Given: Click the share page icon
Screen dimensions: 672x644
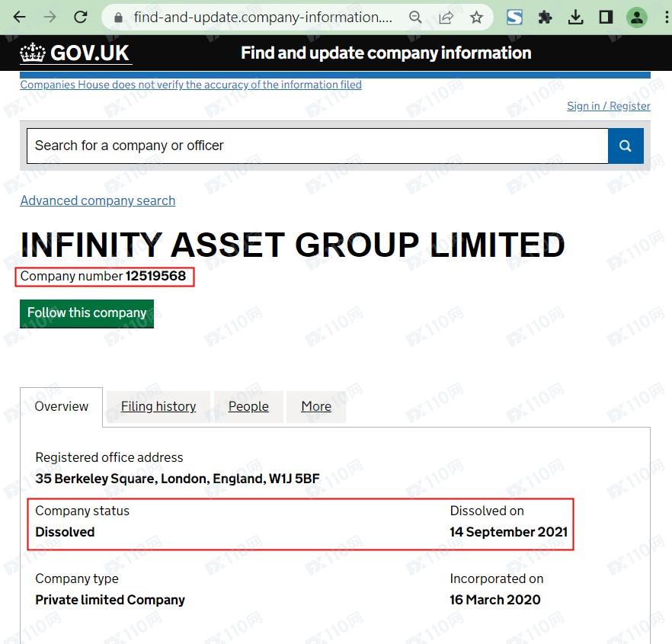Looking at the screenshot, I should click(x=446, y=17).
